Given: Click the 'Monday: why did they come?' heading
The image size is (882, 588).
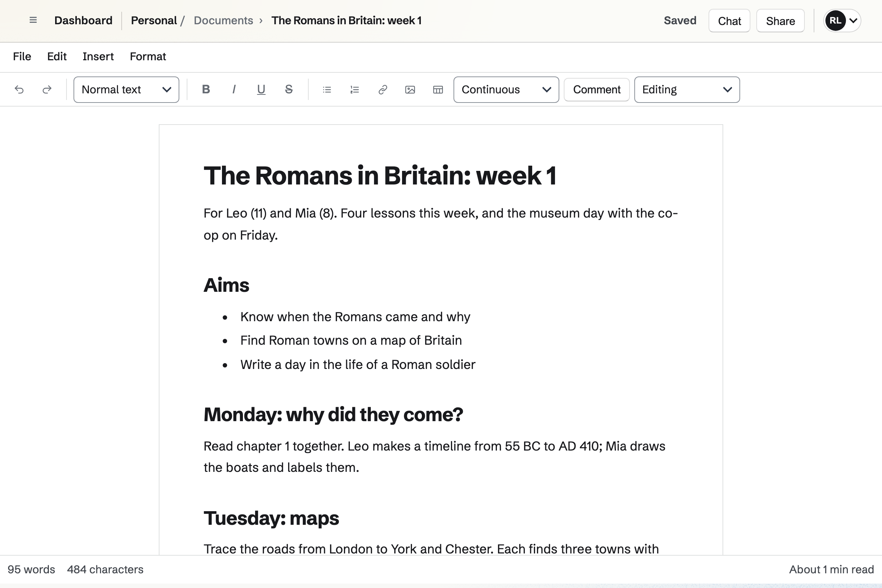Looking at the screenshot, I should (333, 415).
